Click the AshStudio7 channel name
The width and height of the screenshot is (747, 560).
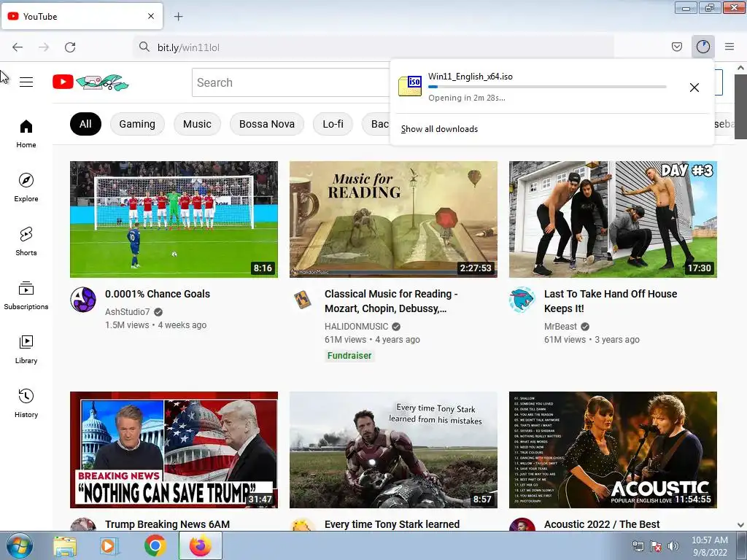[127, 312]
